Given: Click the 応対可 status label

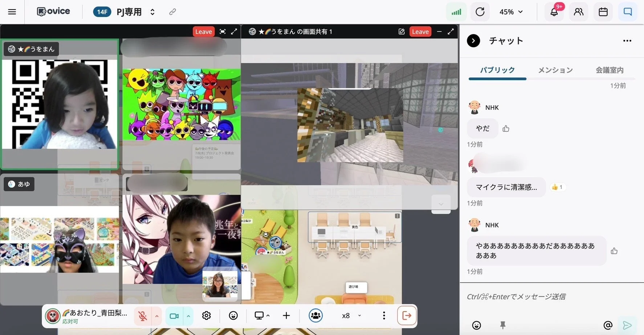Looking at the screenshot, I should point(70,322).
